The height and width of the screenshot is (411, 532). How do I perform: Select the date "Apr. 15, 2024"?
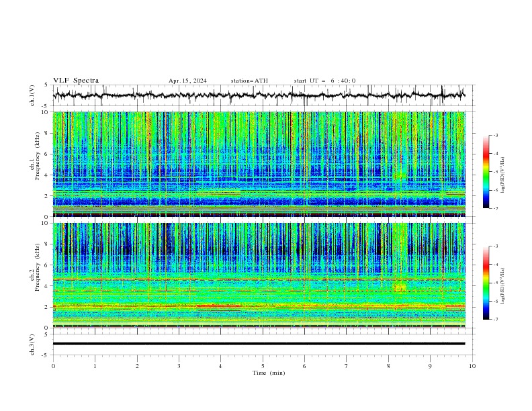[187, 81]
